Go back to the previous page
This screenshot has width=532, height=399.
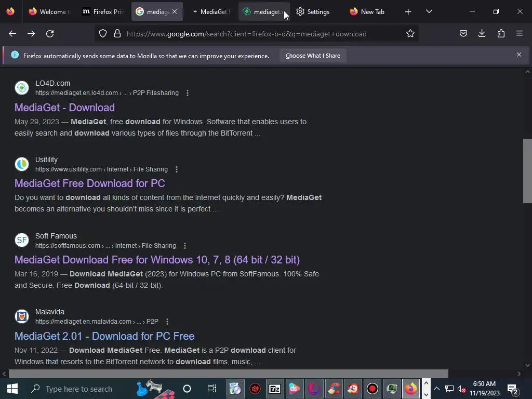pos(12,34)
